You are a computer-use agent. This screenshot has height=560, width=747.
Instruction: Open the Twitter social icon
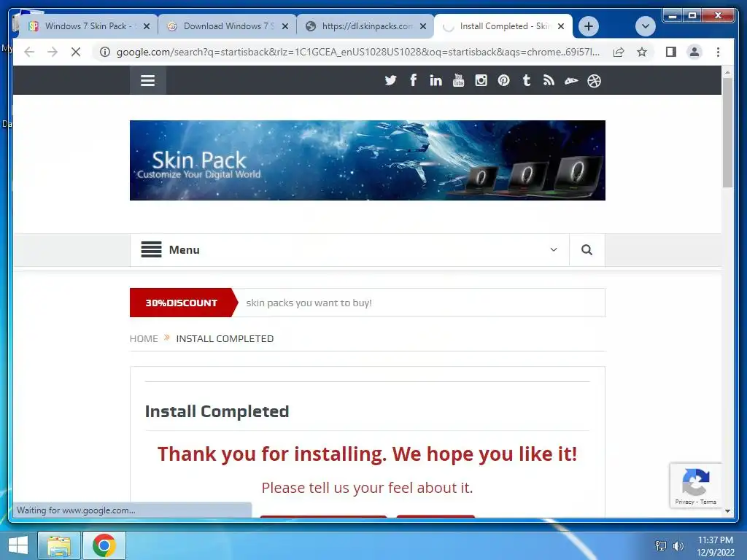391,80
